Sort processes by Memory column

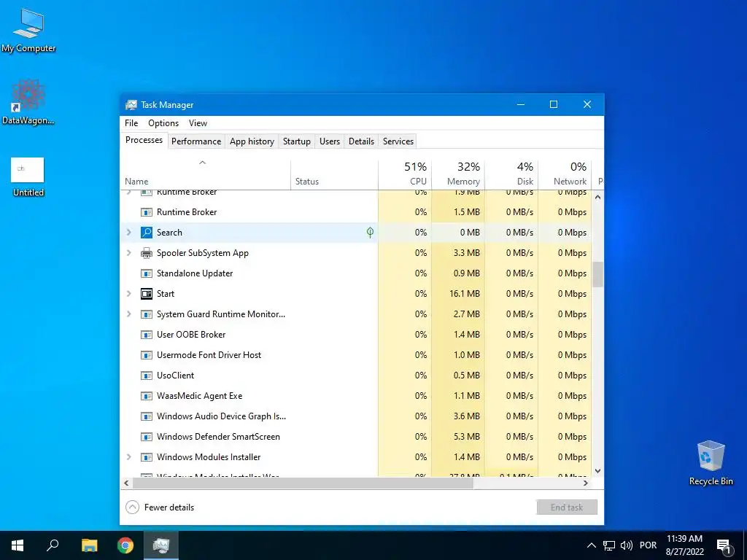pos(458,174)
